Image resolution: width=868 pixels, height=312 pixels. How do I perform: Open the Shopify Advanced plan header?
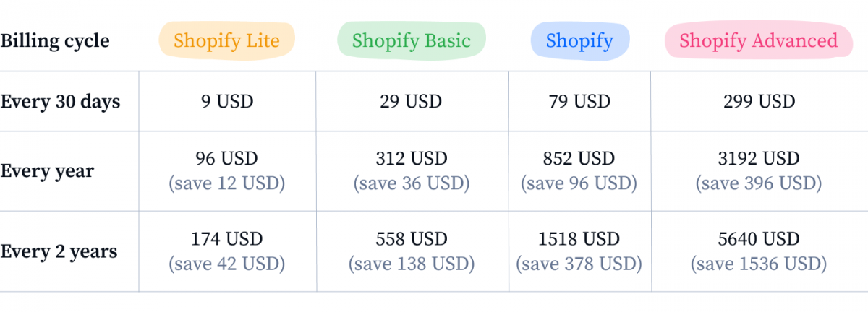(759, 40)
